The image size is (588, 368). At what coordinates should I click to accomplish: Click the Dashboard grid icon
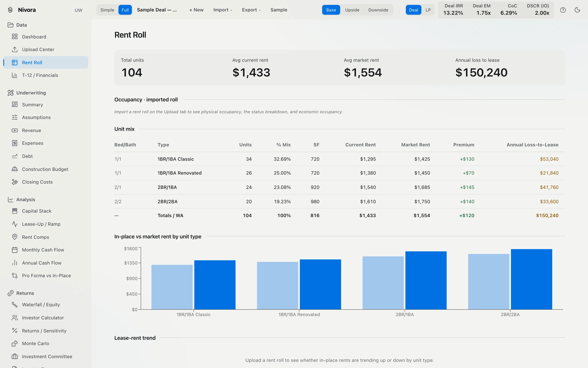(14, 37)
